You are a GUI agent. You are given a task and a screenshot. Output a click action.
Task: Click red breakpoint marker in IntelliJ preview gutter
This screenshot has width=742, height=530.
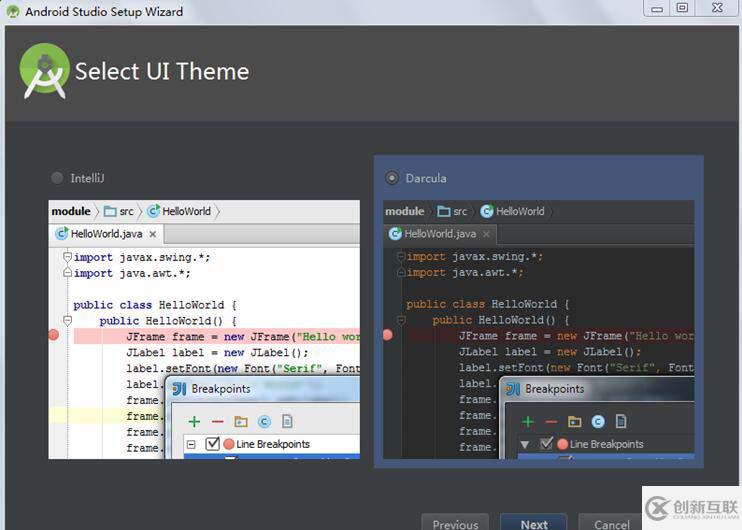click(53, 335)
